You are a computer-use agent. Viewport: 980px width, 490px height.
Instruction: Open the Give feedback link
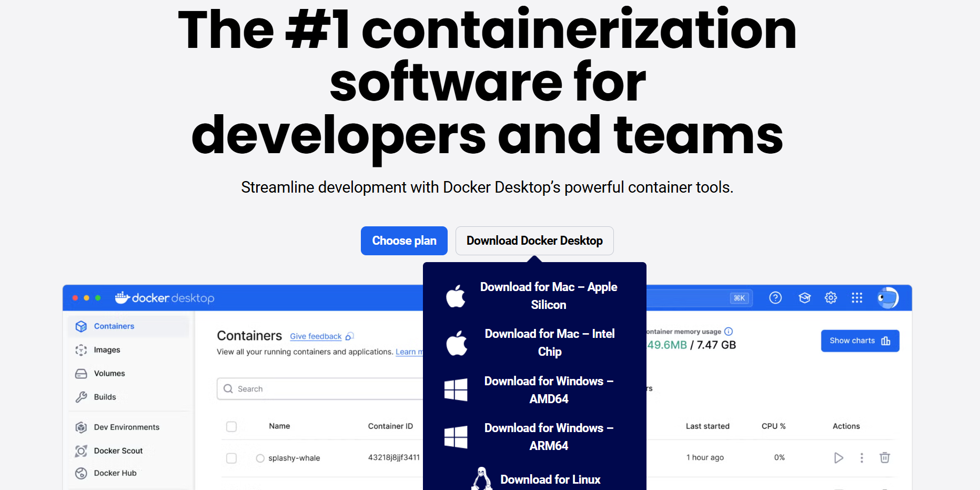click(x=316, y=336)
